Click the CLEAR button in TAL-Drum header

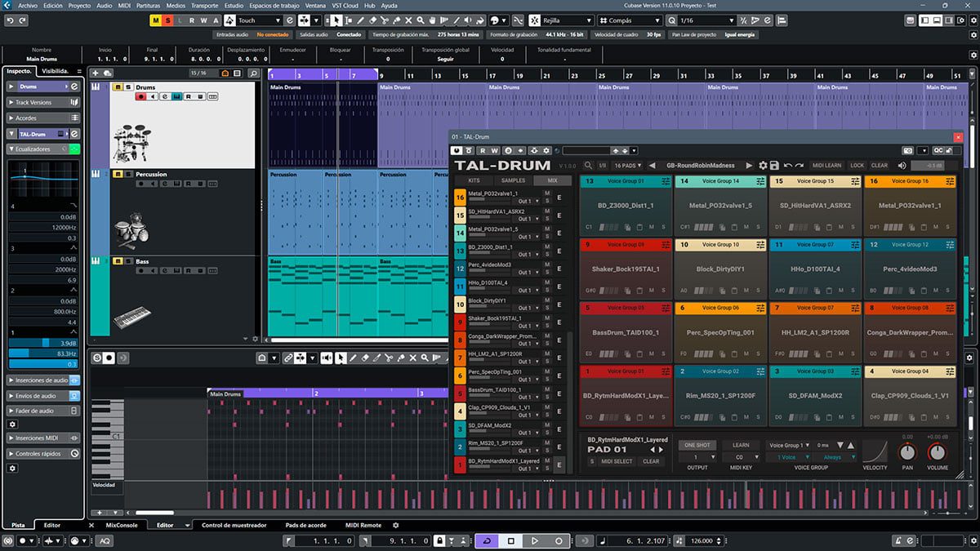[880, 166]
